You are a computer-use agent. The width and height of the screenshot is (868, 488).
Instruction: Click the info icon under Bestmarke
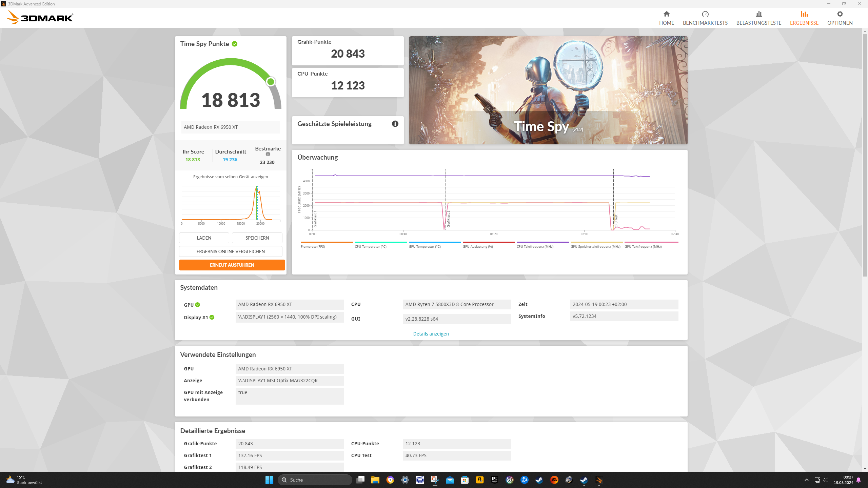268,154
